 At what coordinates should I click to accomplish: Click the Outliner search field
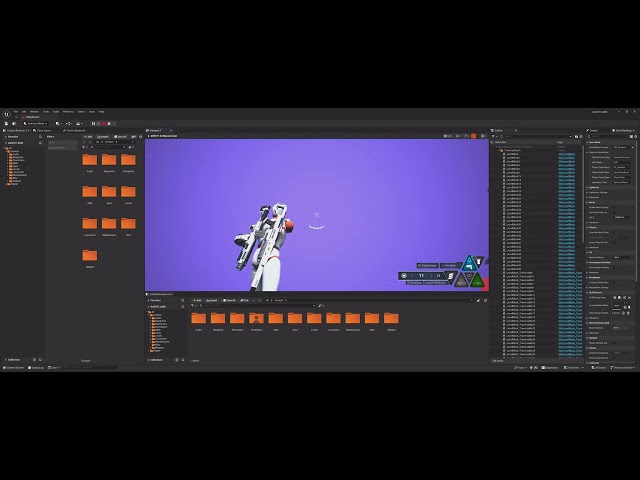[538, 136]
